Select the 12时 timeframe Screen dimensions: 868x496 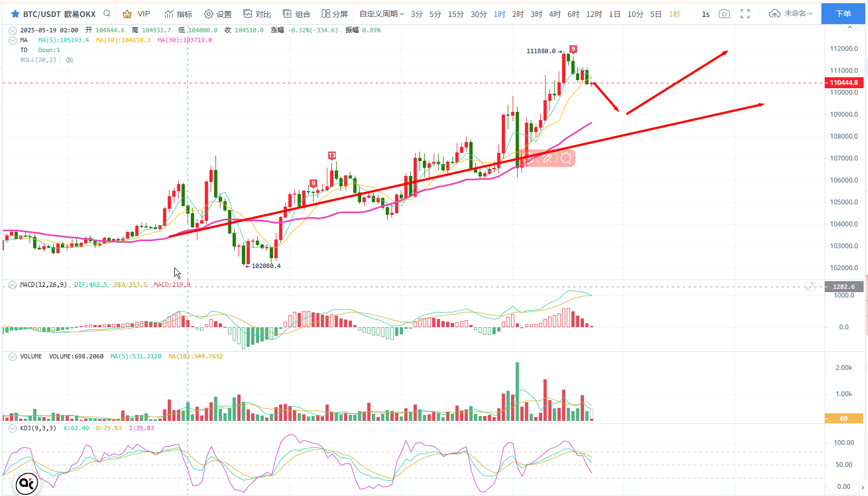(594, 14)
